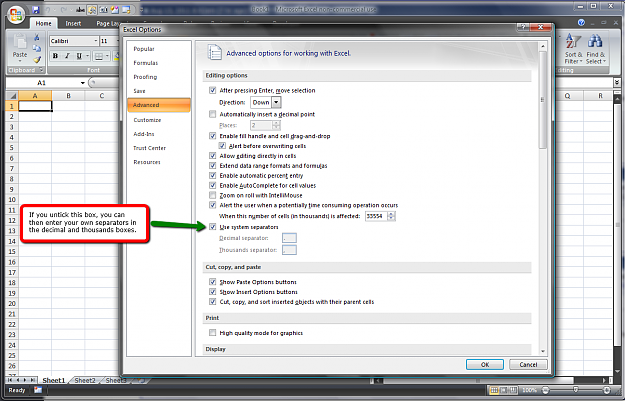This screenshot has width=625, height=401.
Task: Open the Borders dropdown arrow
Action: (x=107, y=56)
